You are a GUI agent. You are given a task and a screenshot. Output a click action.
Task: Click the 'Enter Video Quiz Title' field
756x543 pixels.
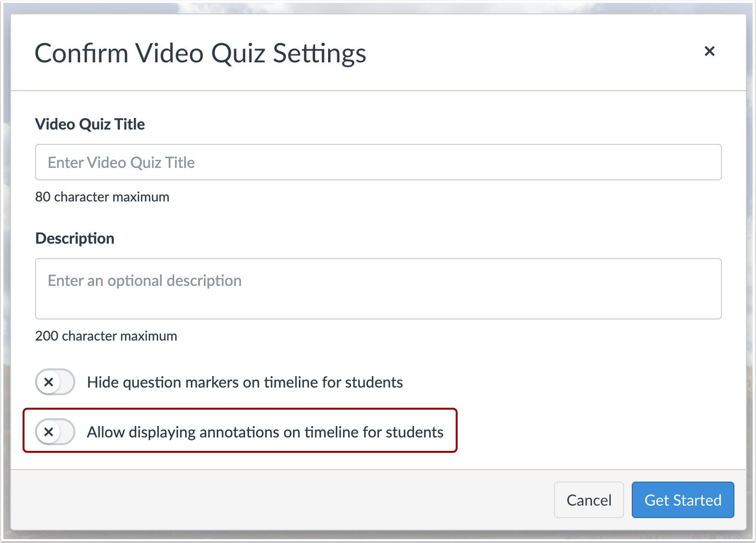[378, 162]
